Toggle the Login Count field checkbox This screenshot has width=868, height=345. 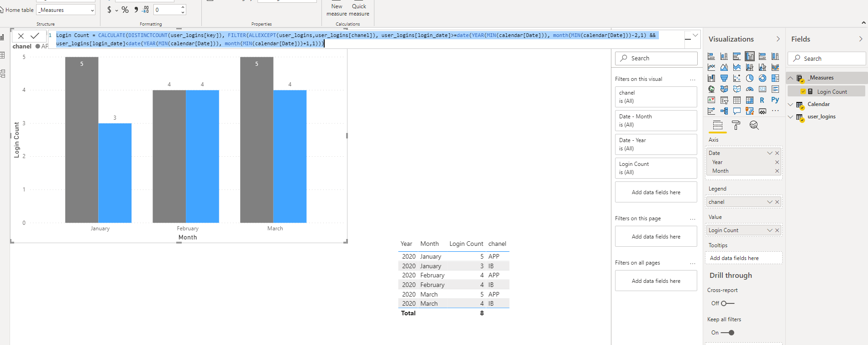coord(803,91)
